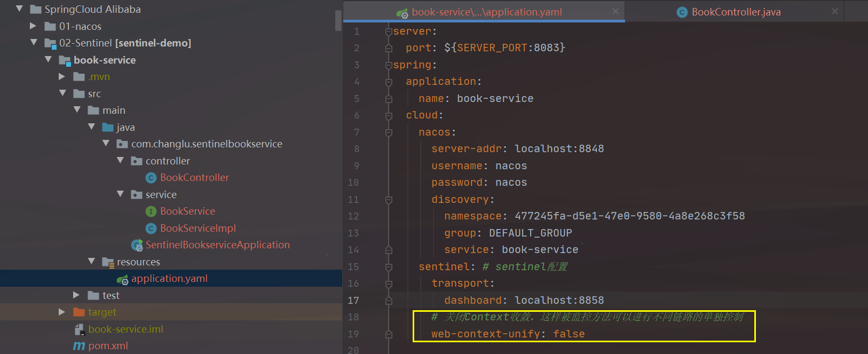This screenshot has height=354, width=868.
Task: Expand the test folder
Action: click(x=76, y=295)
